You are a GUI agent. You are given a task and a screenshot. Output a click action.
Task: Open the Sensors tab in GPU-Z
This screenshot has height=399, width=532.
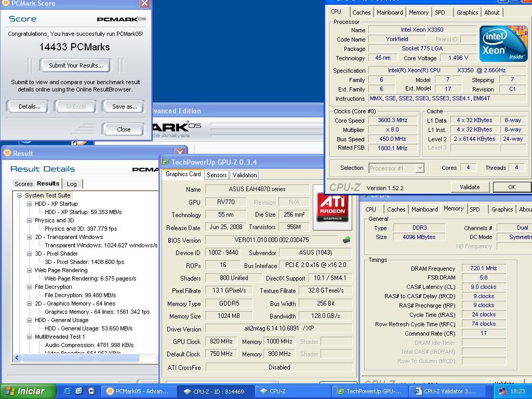pyautogui.click(x=217, y=175)
